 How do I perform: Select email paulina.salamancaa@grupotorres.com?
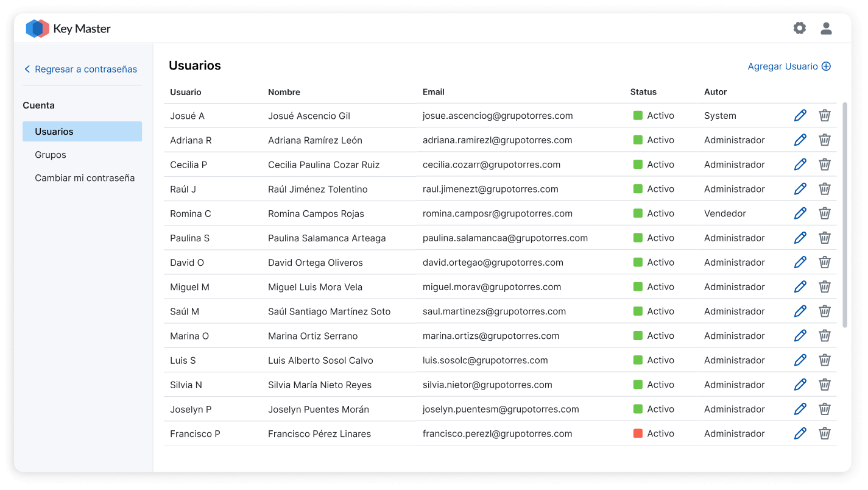click(505, 238)
